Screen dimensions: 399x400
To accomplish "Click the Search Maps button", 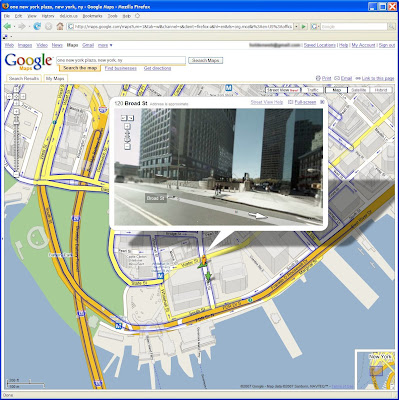I will coord(206,60).
